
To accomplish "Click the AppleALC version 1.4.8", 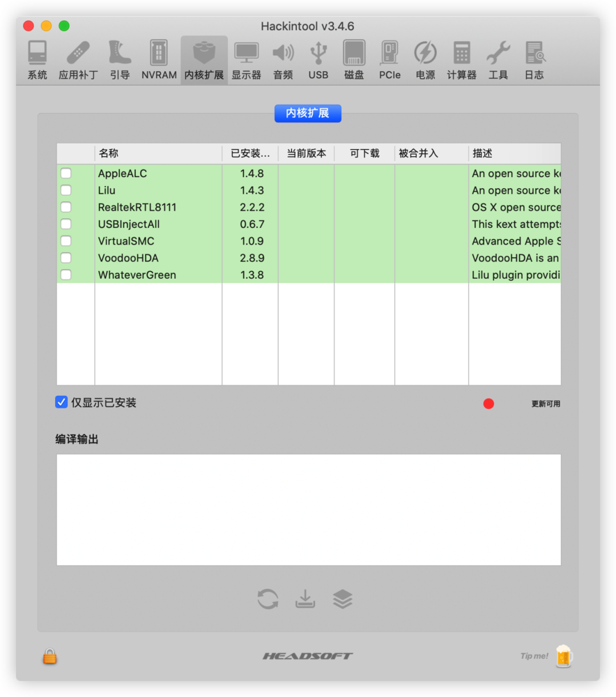I will tap(252, 174).
